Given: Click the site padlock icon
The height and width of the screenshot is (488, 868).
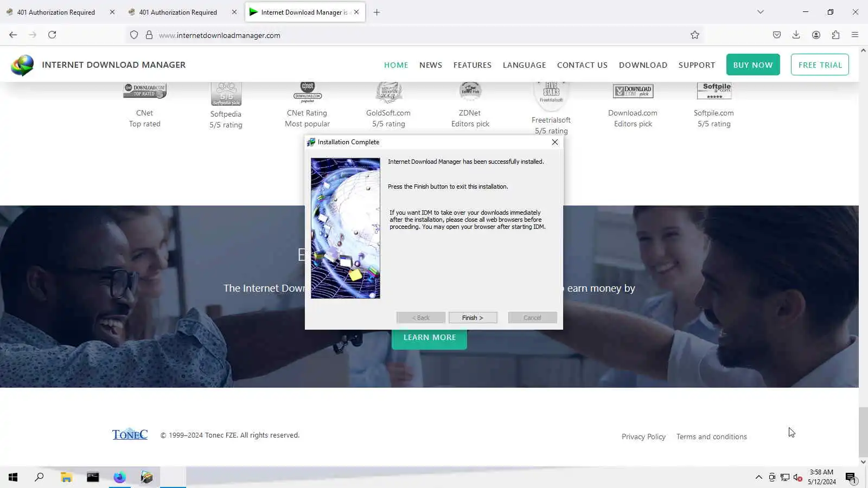Looking at the screenshot, I should coord(149,35).
